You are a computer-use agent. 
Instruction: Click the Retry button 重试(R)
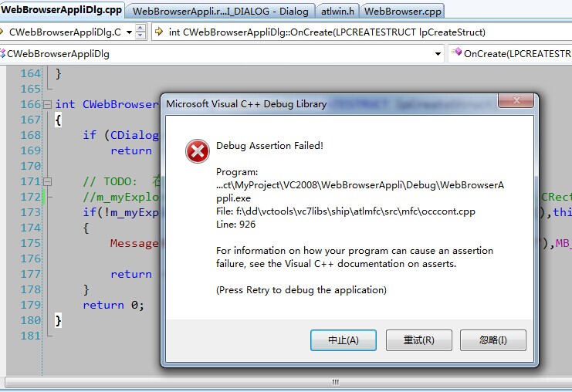coord(419,340)
